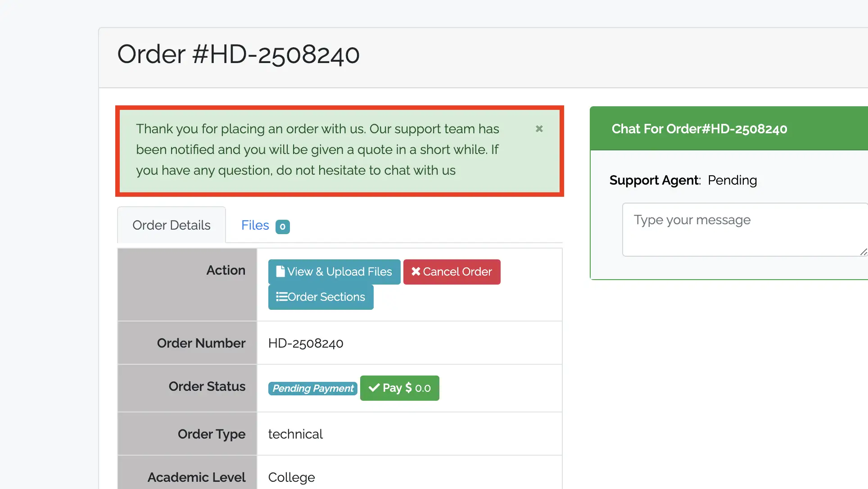Click the checkmark icon on the Pay button
This screenshot has height=489, width=868.
coord(374,388)
